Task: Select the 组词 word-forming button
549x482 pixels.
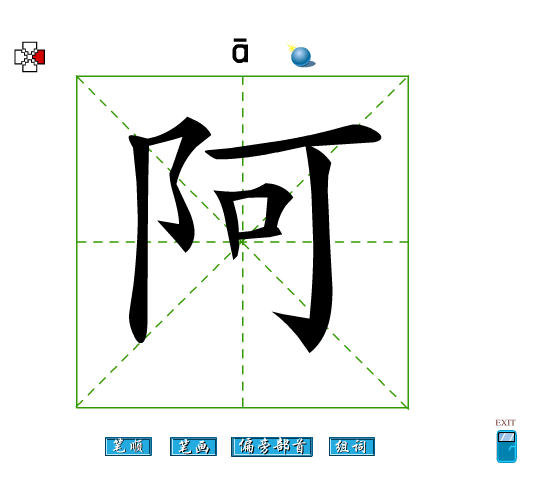Action: [352, 447]
